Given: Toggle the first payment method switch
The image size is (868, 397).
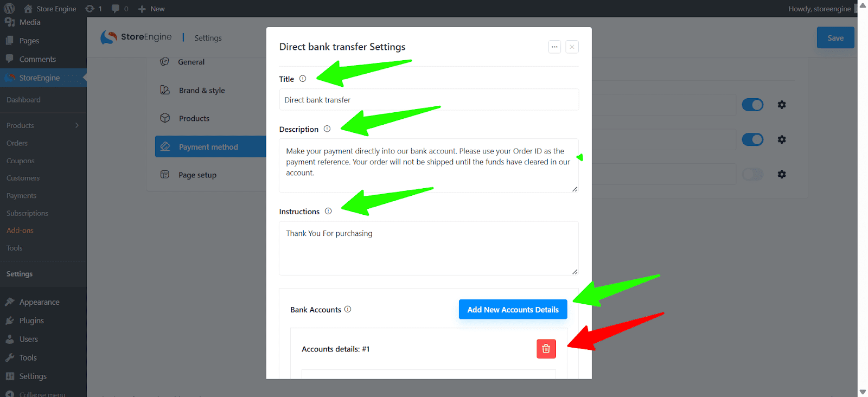Looking at the screenshot, I should click(x=752, y=105).
